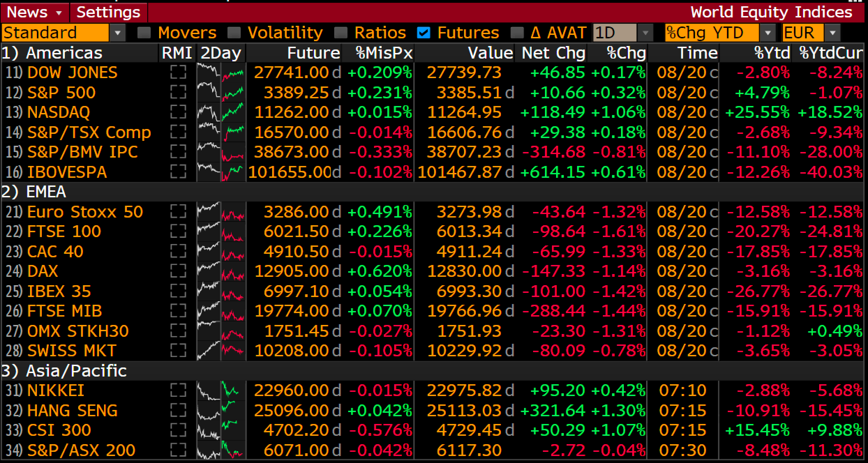Enable the Ratios checkbox
The height and width of the screenshot is (463, 868).
tap(341, 33)
